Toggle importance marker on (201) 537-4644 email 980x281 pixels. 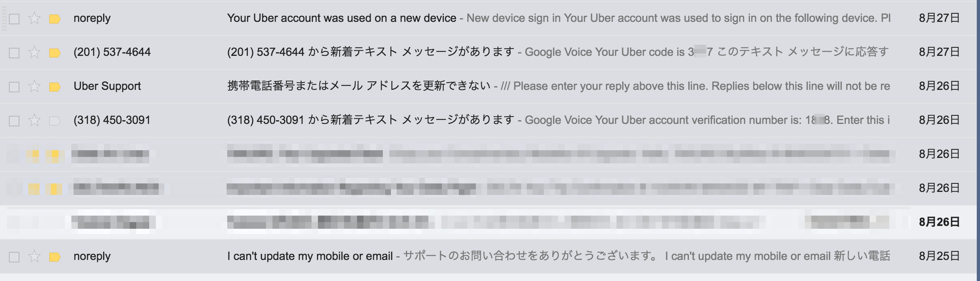click(x=55, y=53)
